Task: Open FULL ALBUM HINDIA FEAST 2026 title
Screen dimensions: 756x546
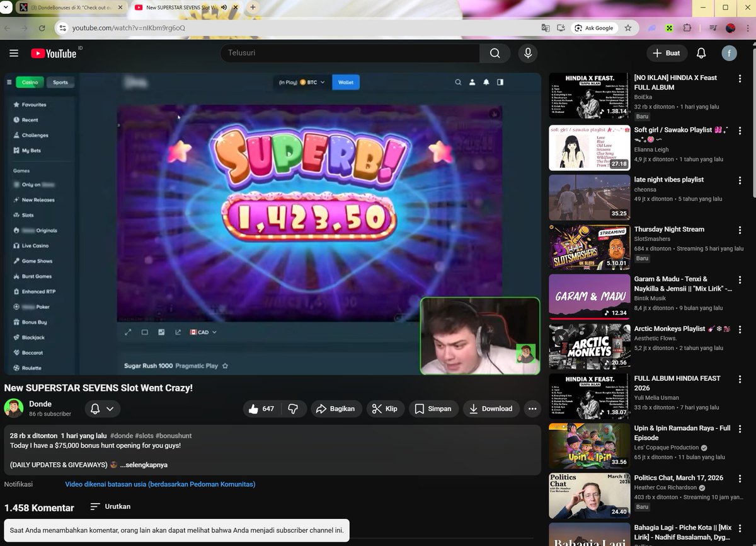Action: [x=677, y=383]
